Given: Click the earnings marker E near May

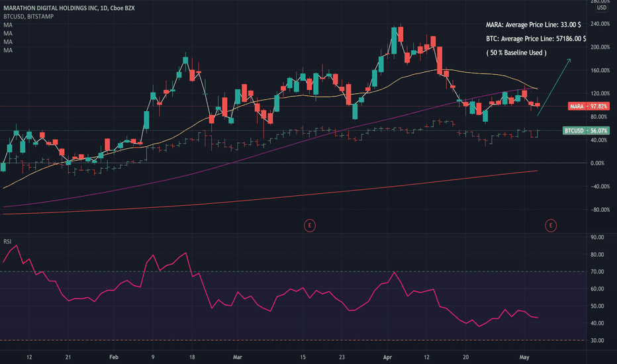Looking at the screenshot, I should click(x=551, y=226).
